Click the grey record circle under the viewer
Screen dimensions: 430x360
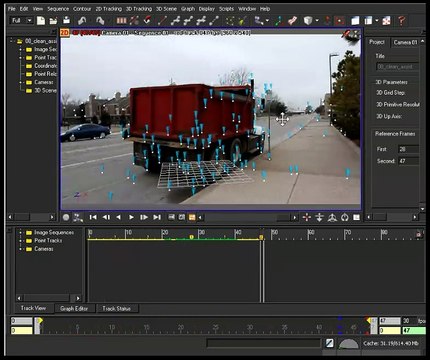coord(66,218)
